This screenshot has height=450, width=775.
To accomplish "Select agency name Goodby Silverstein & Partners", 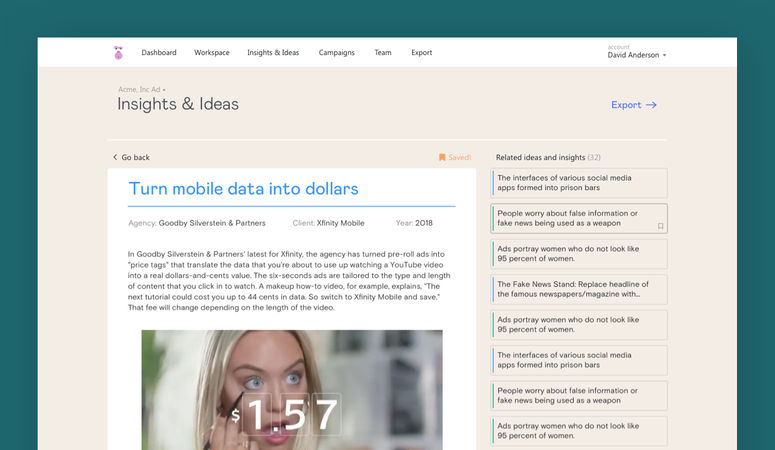I will point(212,223).
